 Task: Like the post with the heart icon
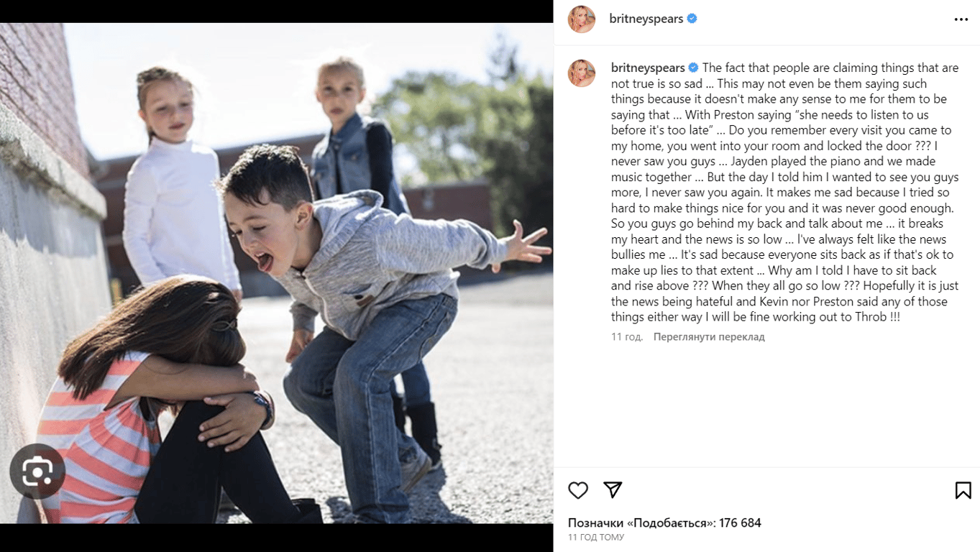click(578, 490)
